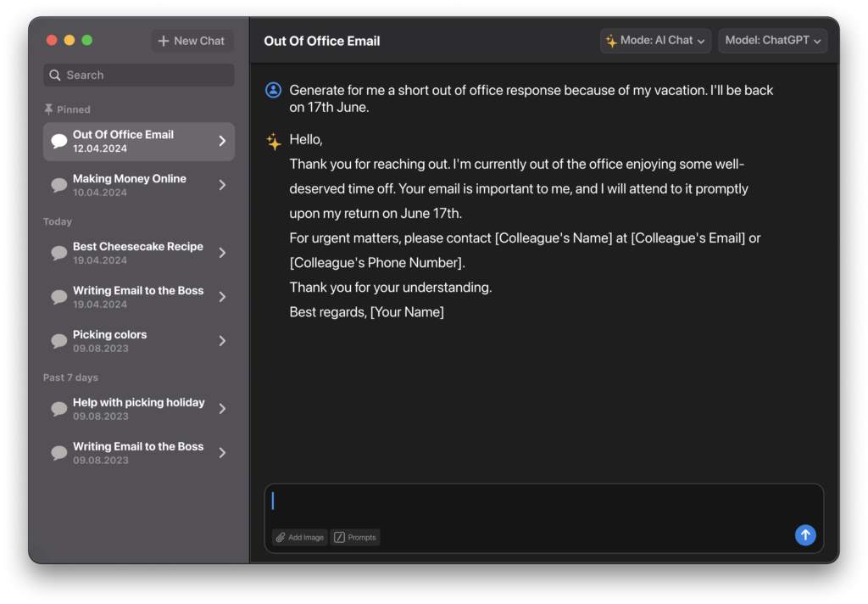The width and height of the screenshot is (868, 604).
Task: Expand chevron on Out Of Office Email row
Action: click(x=222, y=141)
